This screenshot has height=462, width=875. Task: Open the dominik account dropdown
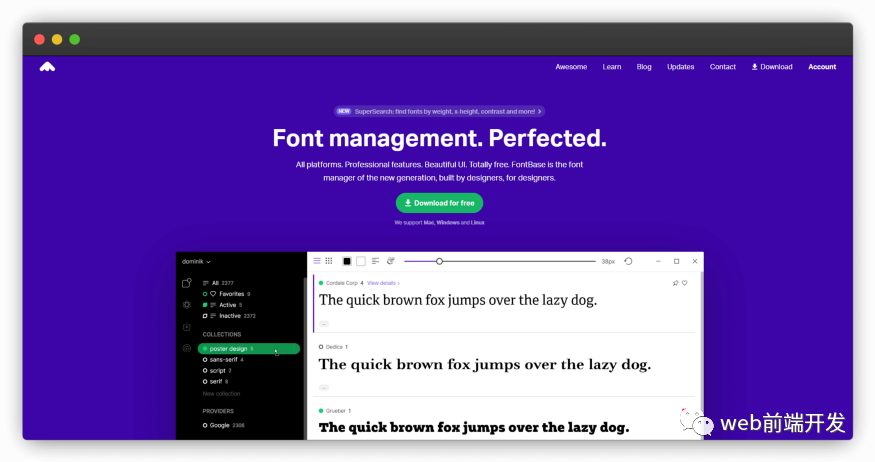[x=196, y=262]
